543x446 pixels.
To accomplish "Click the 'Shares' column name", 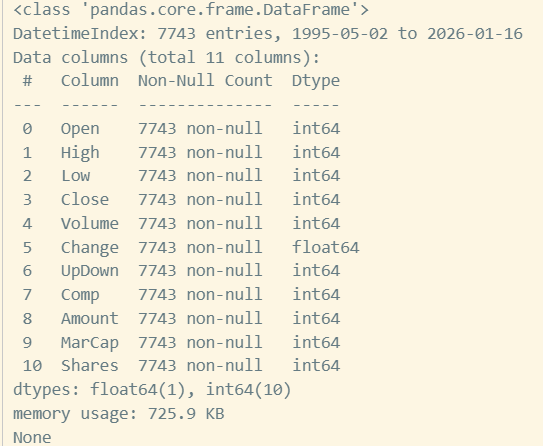I will pyautogui.click(x=90, y=366).
